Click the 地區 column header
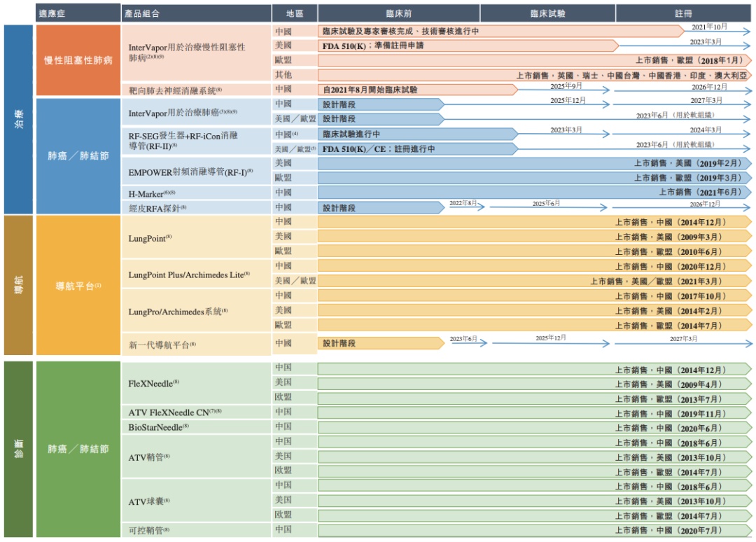This screenshot has height=542, width=756. (x=294, y=13)
